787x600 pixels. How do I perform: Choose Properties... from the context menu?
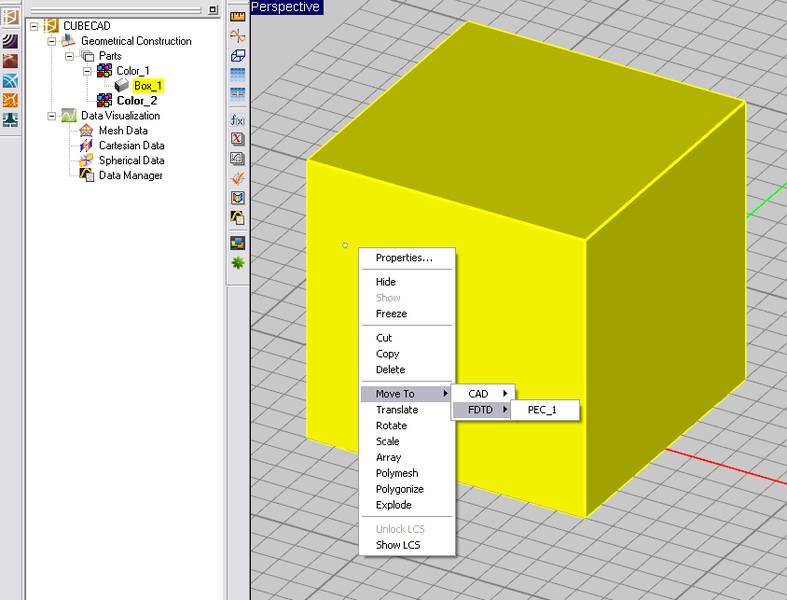coord(404,258)
